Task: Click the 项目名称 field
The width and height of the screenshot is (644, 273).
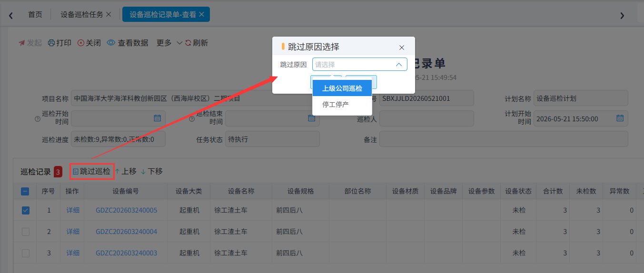Action: coord(195,98)
